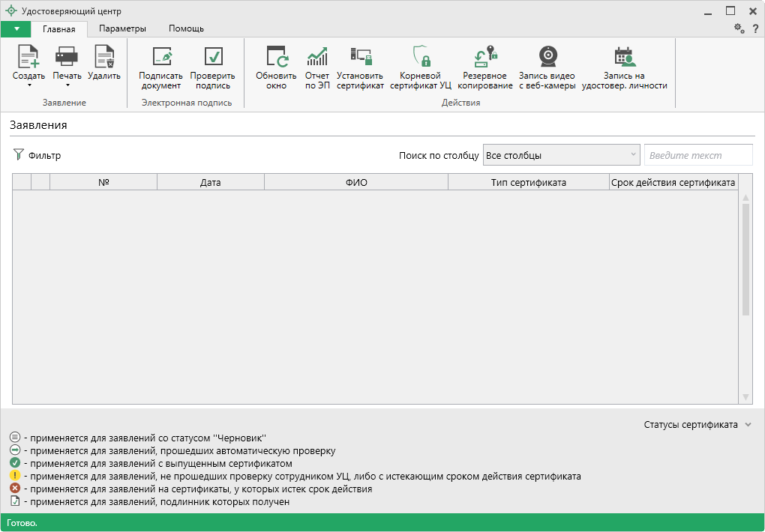
Task: Open the Фильтр filter
Action: pos(37,155)
